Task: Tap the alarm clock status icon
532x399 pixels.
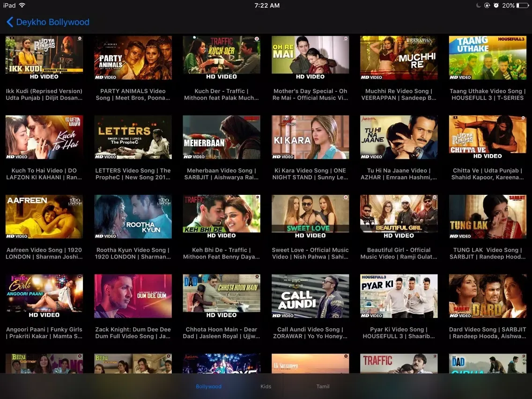Action: pyautogui.click(x=496, y=5)
